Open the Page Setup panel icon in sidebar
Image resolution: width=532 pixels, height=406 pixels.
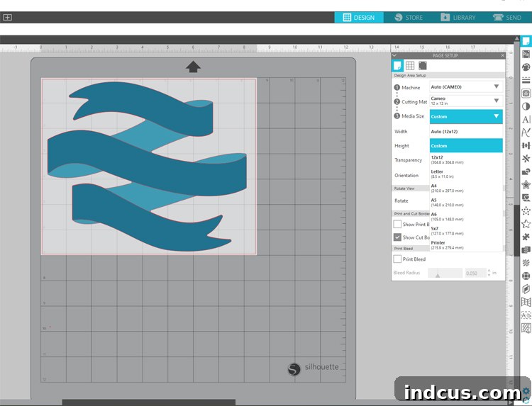pyautogui.click(x=526, y=41)
